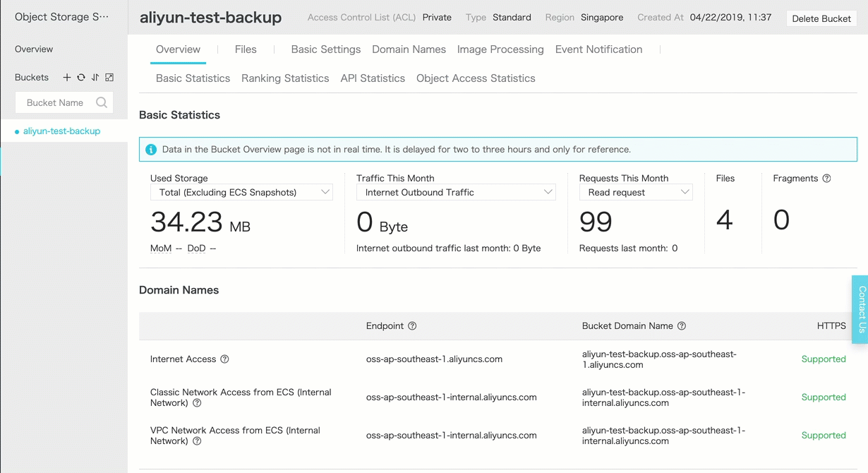The height and width of the screenshot is (473, 868).
Task: Click the MoM comparison label
Action: 161,249
